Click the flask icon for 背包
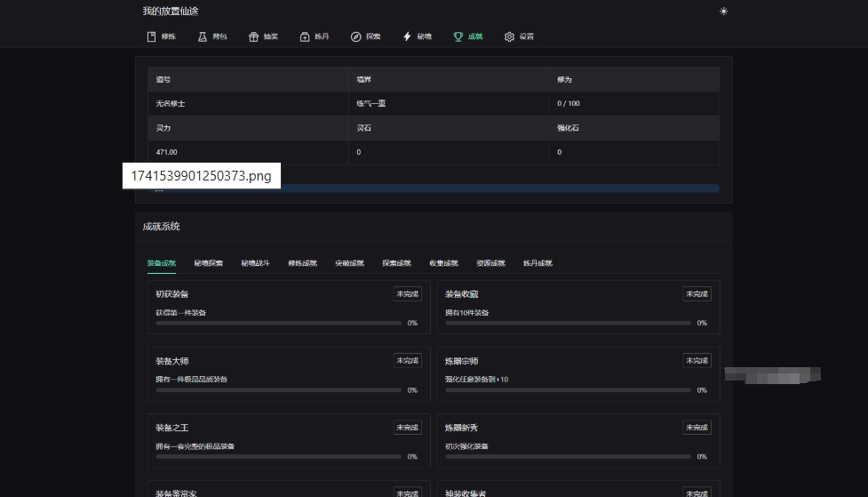The height and width of the screenshot is (497, 868). point(203,36)
